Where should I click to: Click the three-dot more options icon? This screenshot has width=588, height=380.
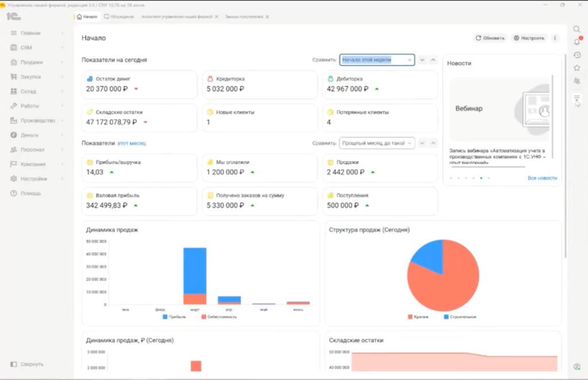[x=555, y=38]
